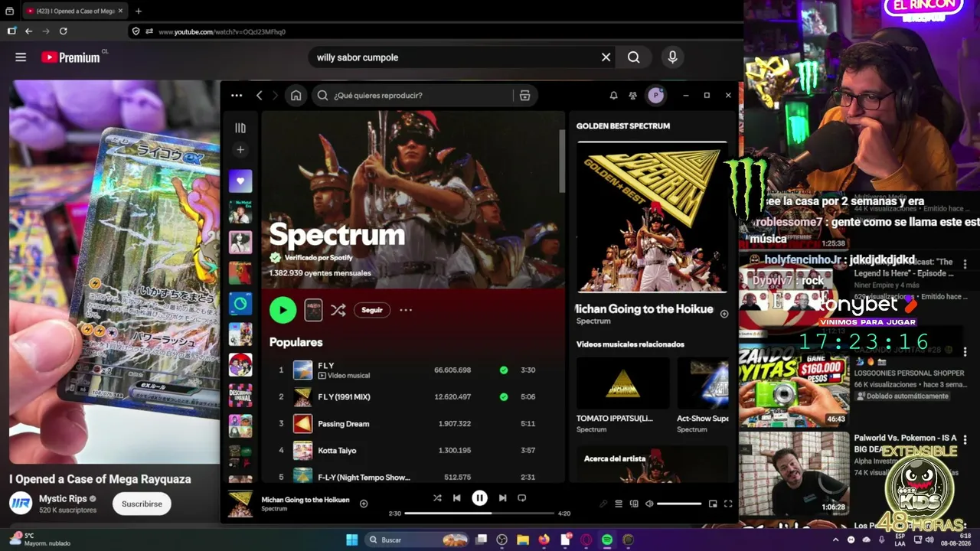Pause the current song
This screenshot has height=551, width=980.
(x=479, y=498)
